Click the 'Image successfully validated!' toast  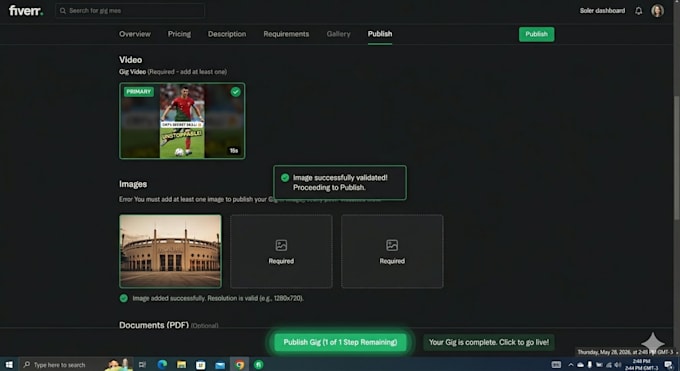[340, 183]
